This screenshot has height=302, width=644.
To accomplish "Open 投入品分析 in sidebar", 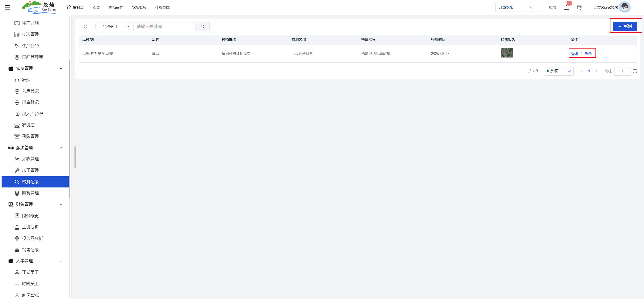I will click(x=32, y=238).
